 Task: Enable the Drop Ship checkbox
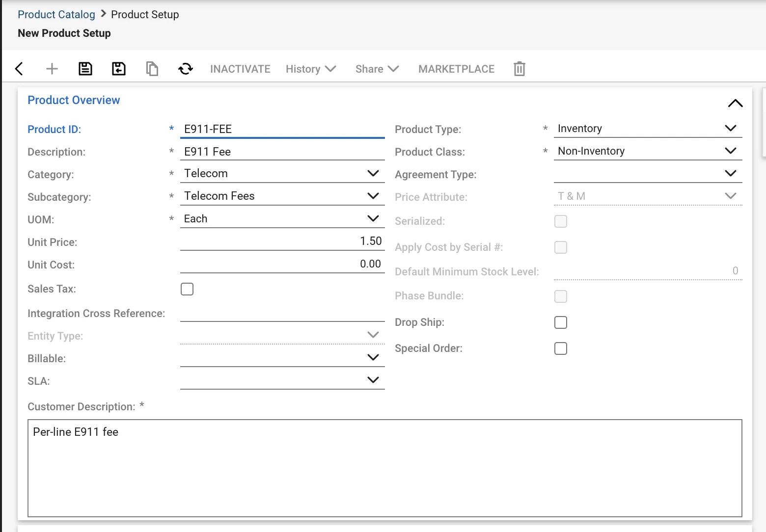click(x=561, y=322)
